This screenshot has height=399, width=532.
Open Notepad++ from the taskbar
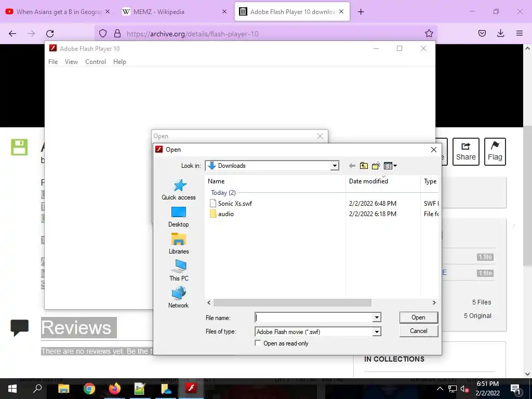pos(140,389)
